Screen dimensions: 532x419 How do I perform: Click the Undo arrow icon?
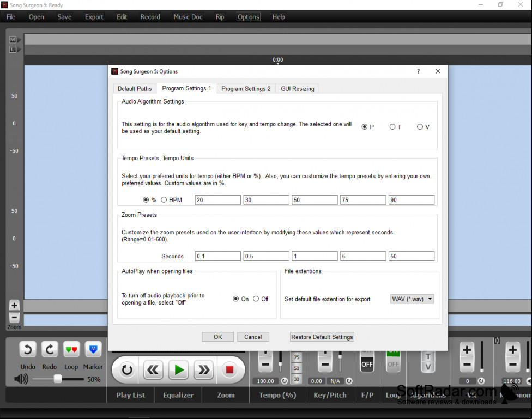[27, 349]
